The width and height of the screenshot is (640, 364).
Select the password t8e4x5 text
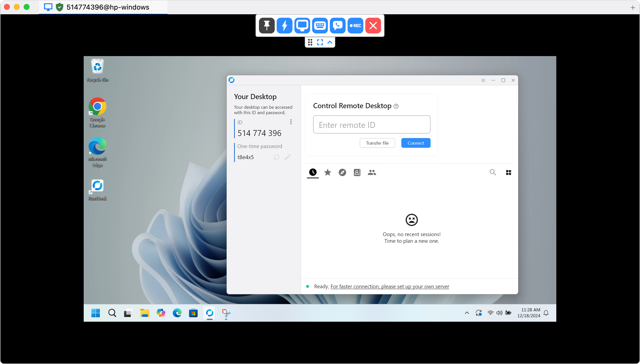[245, 157]
